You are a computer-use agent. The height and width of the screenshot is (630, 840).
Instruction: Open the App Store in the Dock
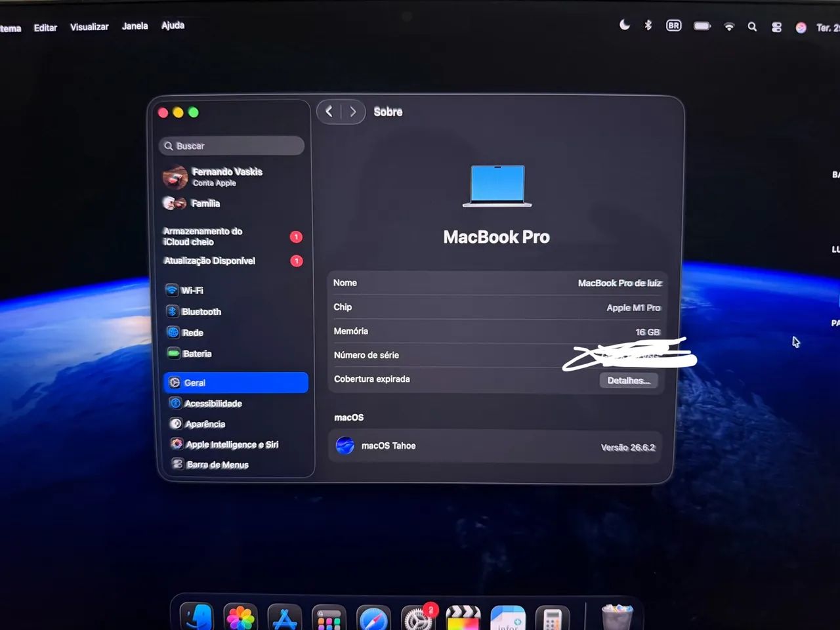tap(284, 617)
